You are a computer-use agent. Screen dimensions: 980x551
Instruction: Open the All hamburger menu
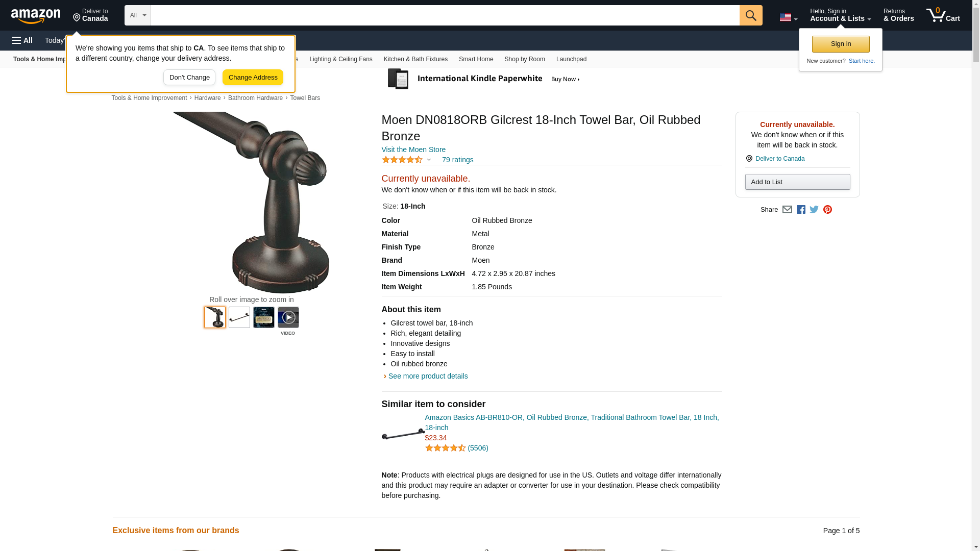point(22,40)
